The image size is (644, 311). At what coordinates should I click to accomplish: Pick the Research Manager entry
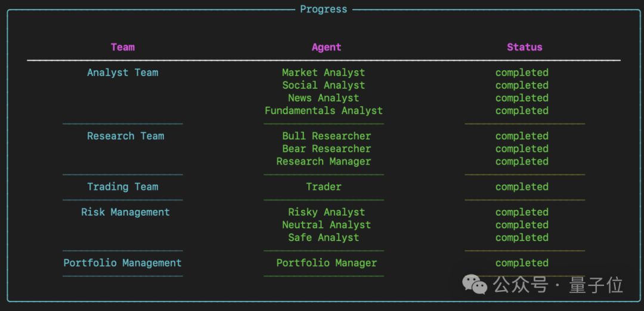click(x=323, y=161)
